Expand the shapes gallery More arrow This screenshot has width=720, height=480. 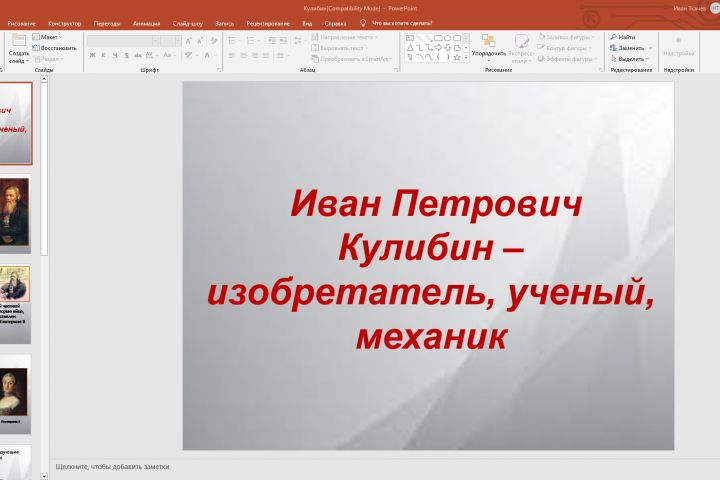(466, 57)
